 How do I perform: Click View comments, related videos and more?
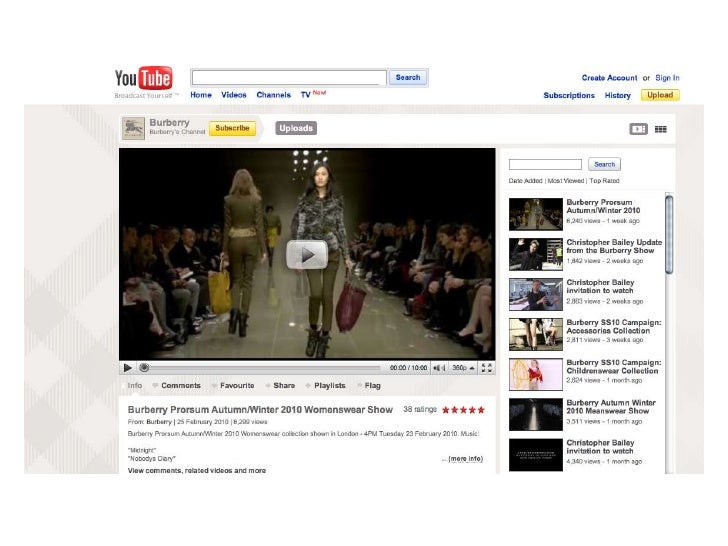[197, 470]
